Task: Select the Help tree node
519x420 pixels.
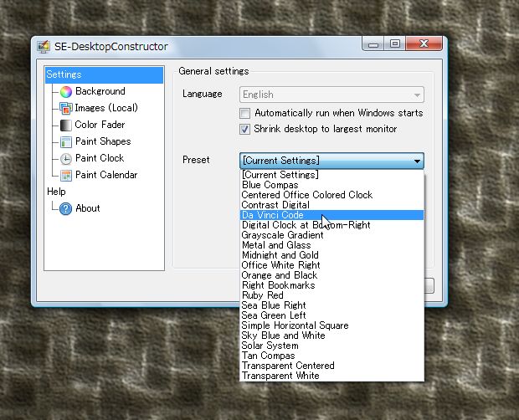Action: 56,192
